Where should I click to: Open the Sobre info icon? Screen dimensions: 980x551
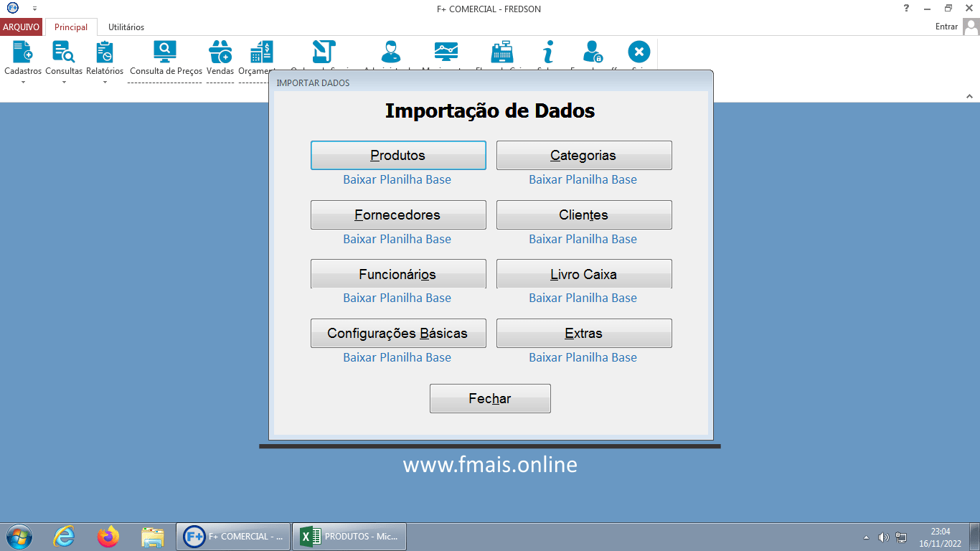point(549,52)
